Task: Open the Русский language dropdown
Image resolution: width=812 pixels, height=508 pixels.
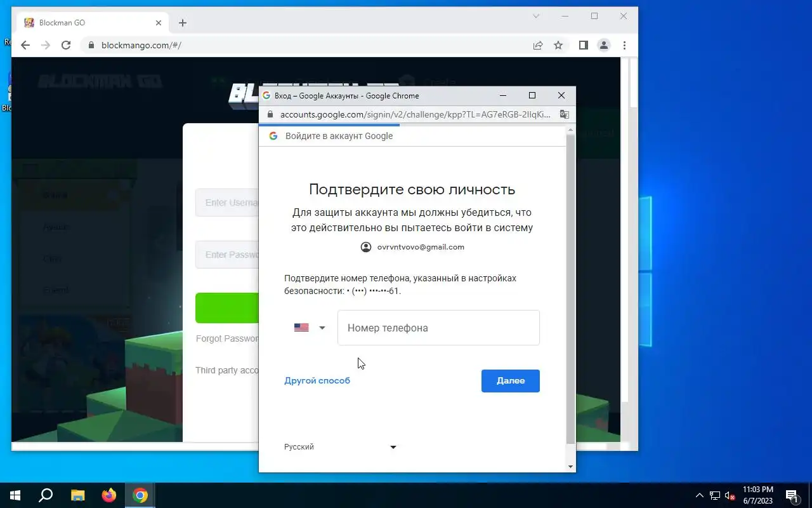Action: (341, 447)
